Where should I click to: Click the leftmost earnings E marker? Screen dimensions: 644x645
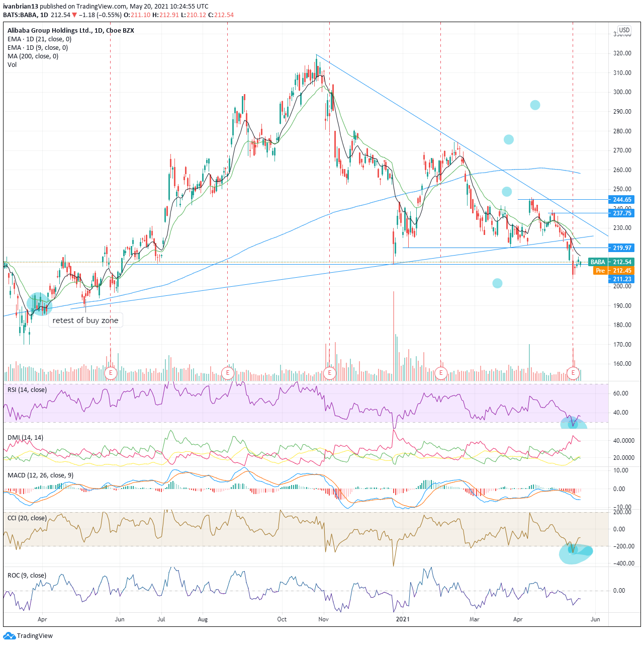(x=110, y=373)
